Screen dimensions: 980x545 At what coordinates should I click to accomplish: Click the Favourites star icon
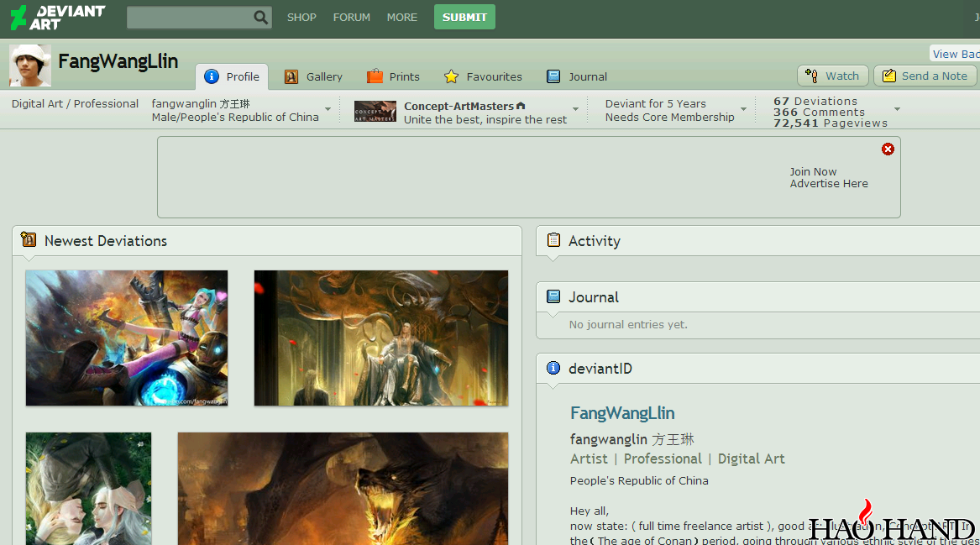(451, 77)
